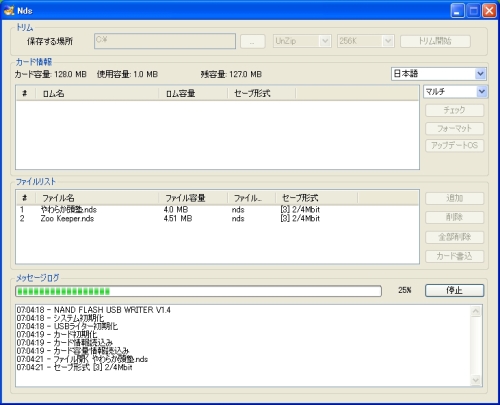Open the 日本語 language dropdown
Screen dimensions: 500x405
pyautogui.click(x=439, y=74)
